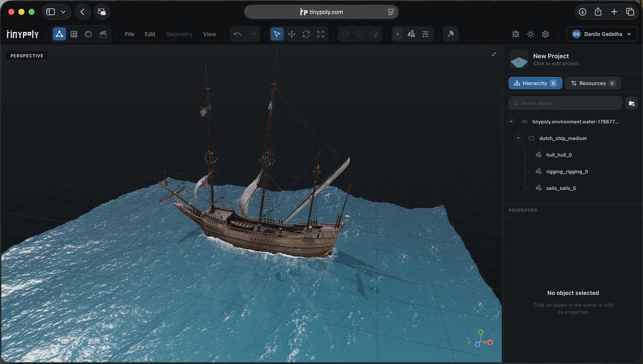Collapse the dutch_ship_medium folder

pyautogui.click(x=518, y=138)
